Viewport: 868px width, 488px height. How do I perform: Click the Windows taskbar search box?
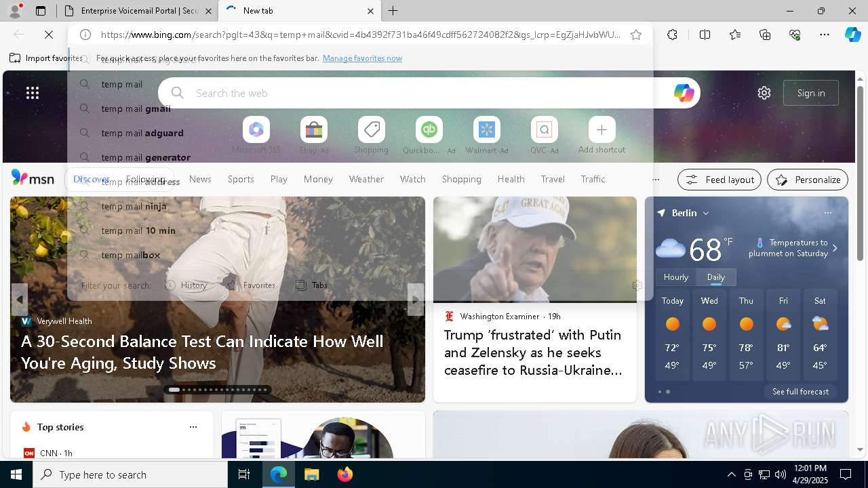click(130, 474)
